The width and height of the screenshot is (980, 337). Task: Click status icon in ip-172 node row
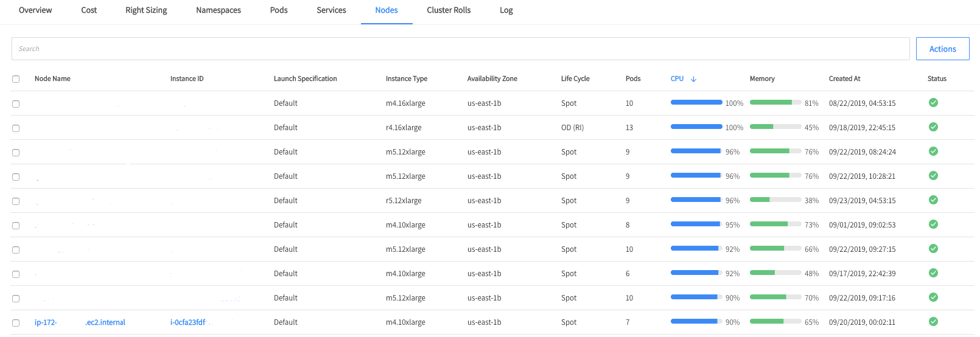pyautogui.click(x=933, y=322)
